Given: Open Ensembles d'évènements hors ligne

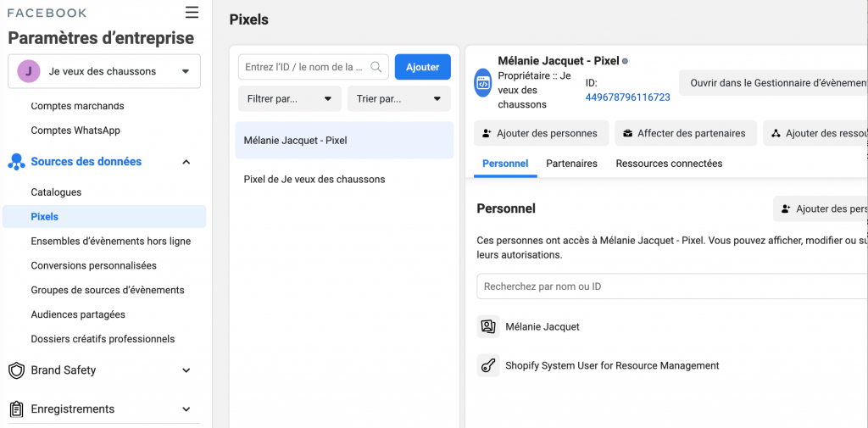Looking at the screenshot, I should [x=111, y=242].
